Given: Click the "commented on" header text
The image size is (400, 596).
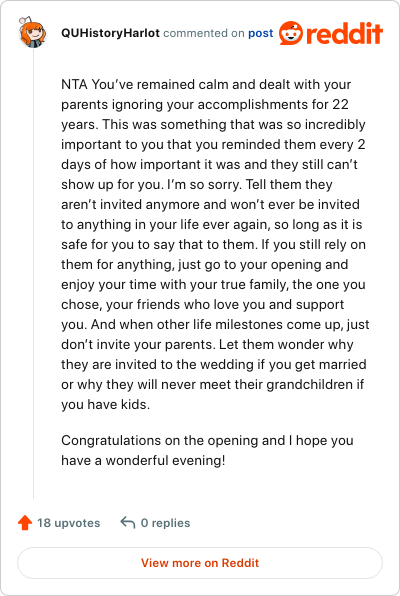Looking at the screenshot, I should 204,33.
